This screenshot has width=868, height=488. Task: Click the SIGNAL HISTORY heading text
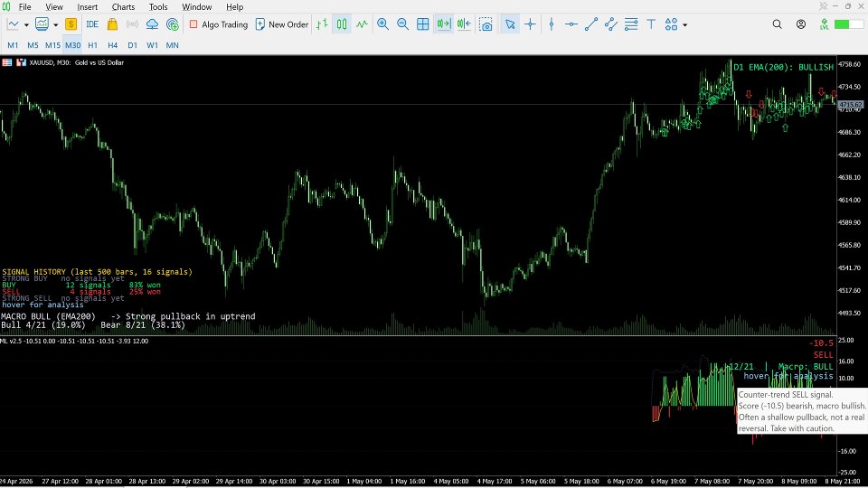(x=98, y=272)
